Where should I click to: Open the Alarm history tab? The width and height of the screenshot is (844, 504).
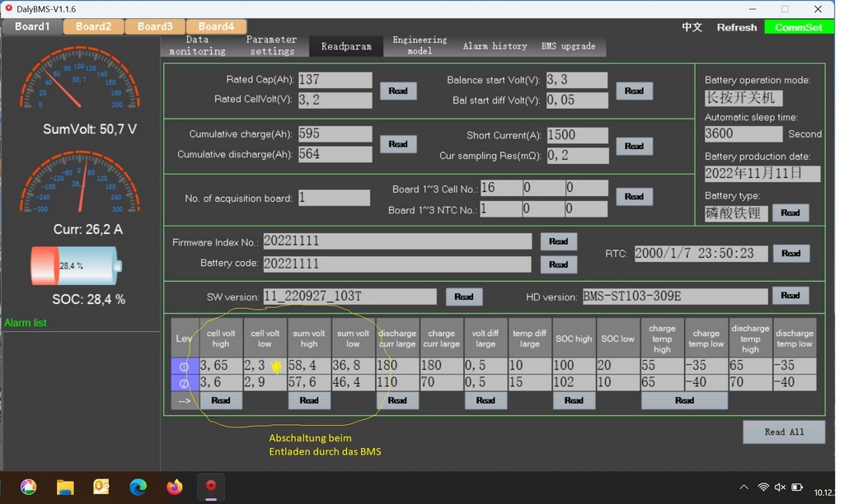click(495, 46)
